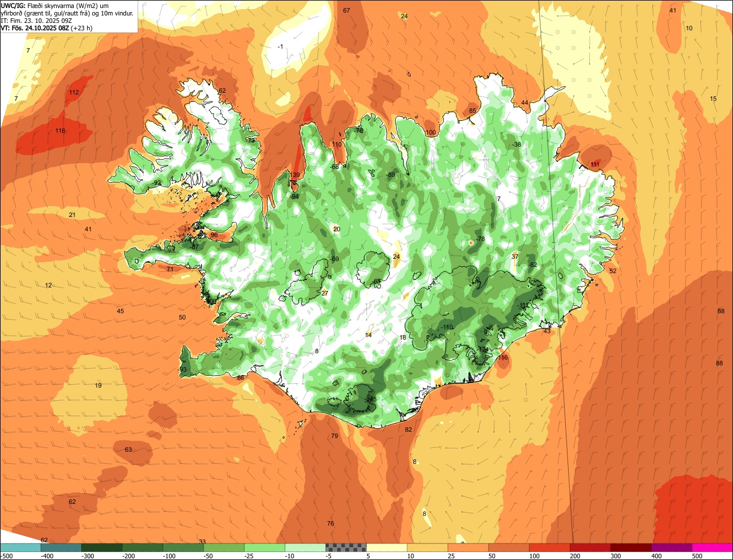The width and height of the screenshot is (733, 560).
Task: Click the value 50 in Faxaflói bay
Action: [182, 318]
